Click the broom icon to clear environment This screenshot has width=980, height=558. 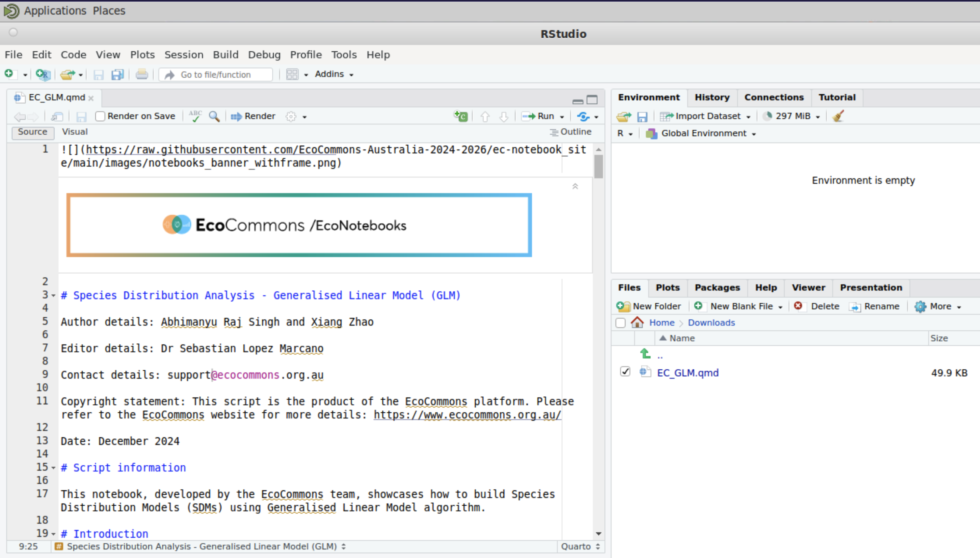[x=838, y=116]
